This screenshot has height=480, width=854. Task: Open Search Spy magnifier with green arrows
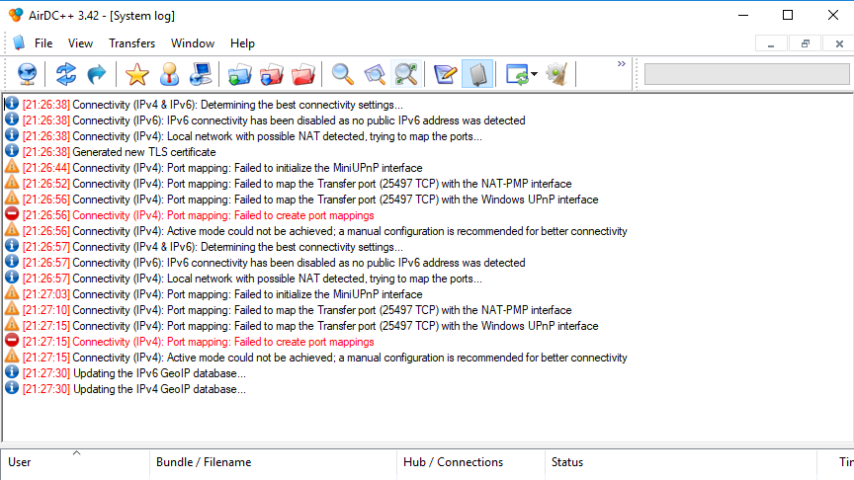406,74
